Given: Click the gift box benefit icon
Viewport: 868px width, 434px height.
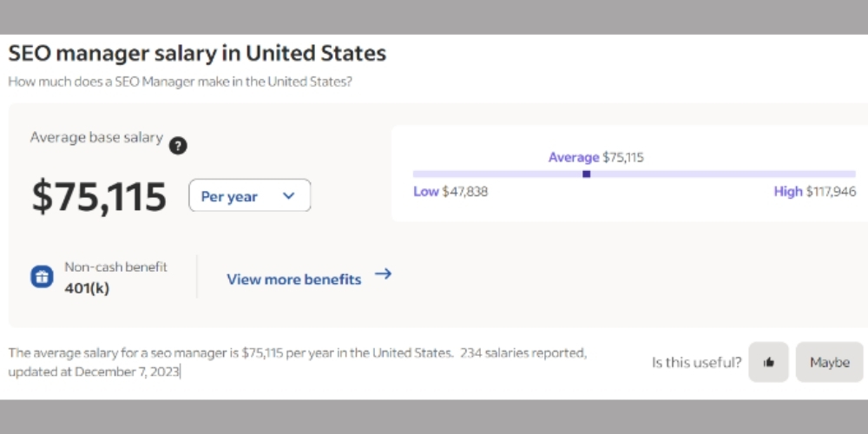Looking at the screenshot, I should click(42, 276).
